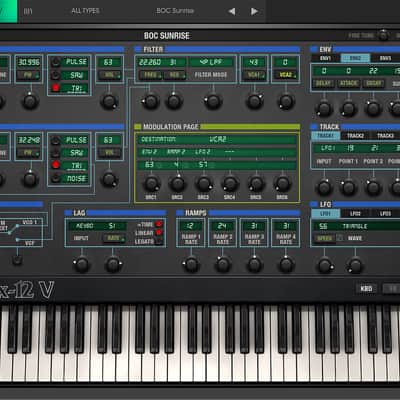Click the LAG RATE button
The image size is (400, 400).
pos(114,238)
